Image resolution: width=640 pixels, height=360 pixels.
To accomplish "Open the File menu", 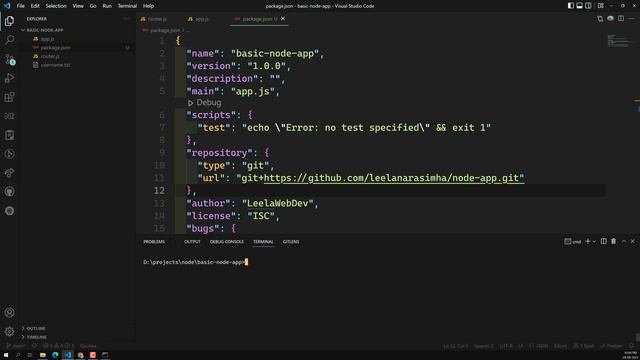I will pos(20,6).
